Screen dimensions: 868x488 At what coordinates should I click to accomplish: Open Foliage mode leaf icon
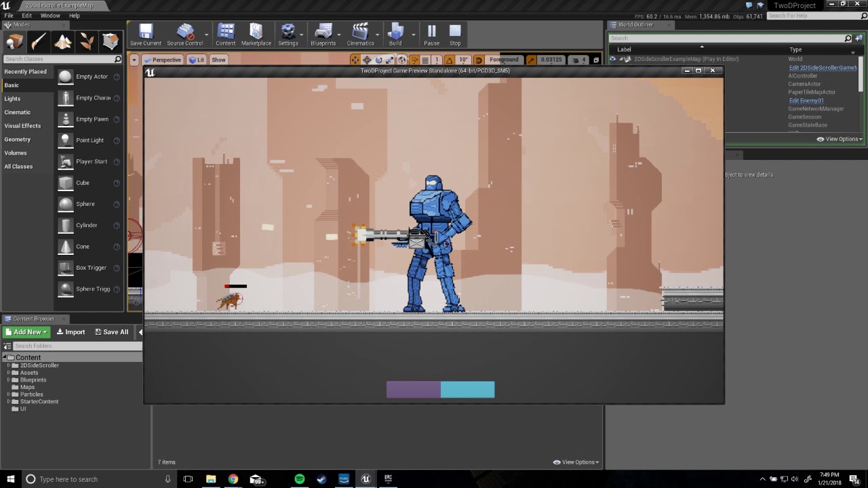(x=87, y=42)
